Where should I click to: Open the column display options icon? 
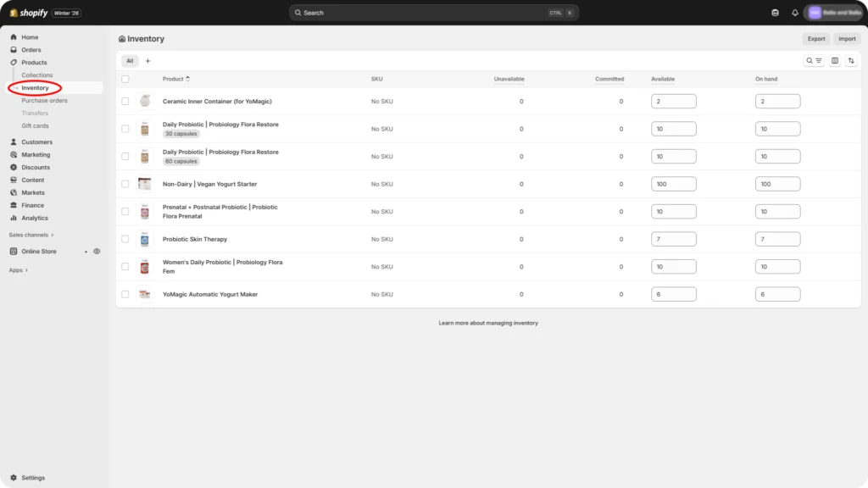tap(834, 60)
